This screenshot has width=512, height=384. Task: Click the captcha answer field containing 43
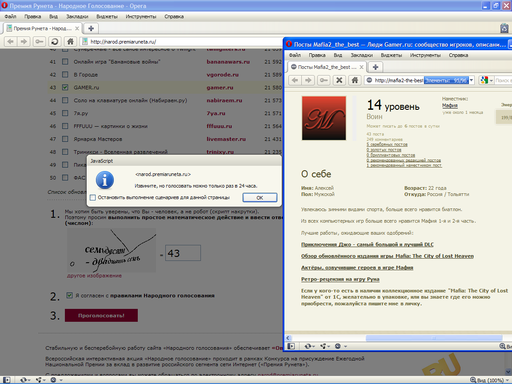[x=183, y=253]
